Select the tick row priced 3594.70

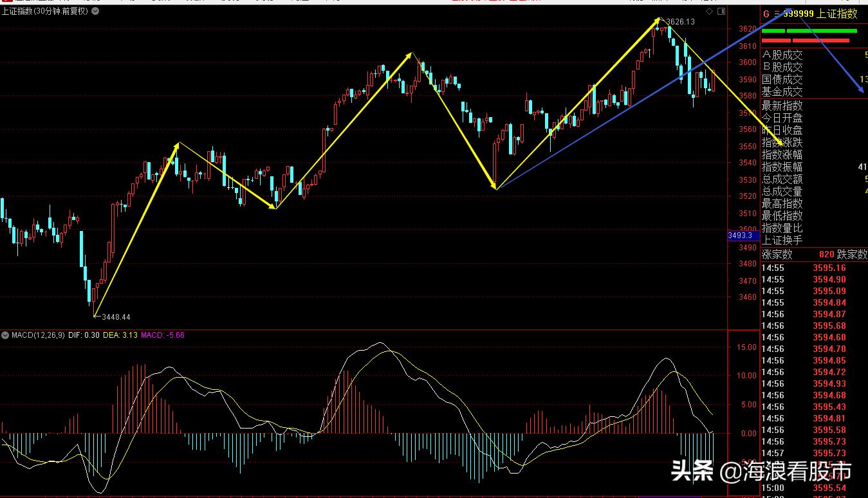tap(815, 349)
